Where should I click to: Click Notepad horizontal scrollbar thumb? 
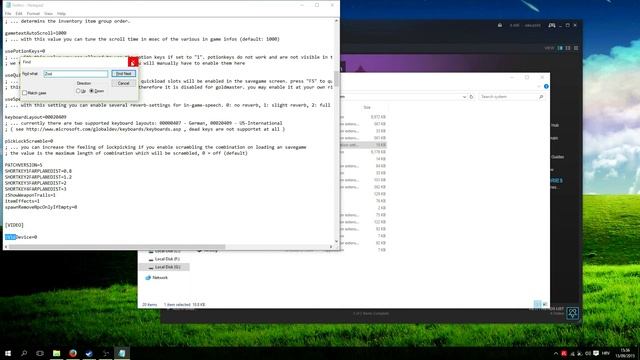(x=117, y=247)
